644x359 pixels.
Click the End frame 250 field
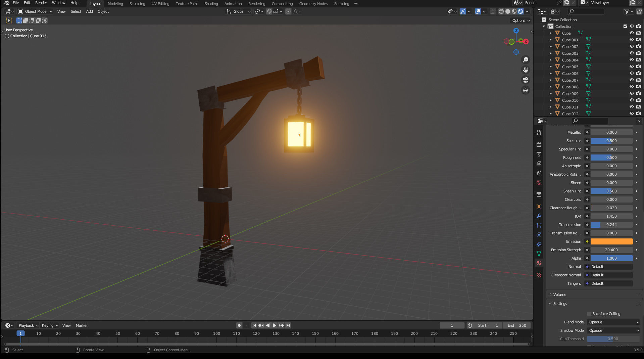click(x=517, y=325)
